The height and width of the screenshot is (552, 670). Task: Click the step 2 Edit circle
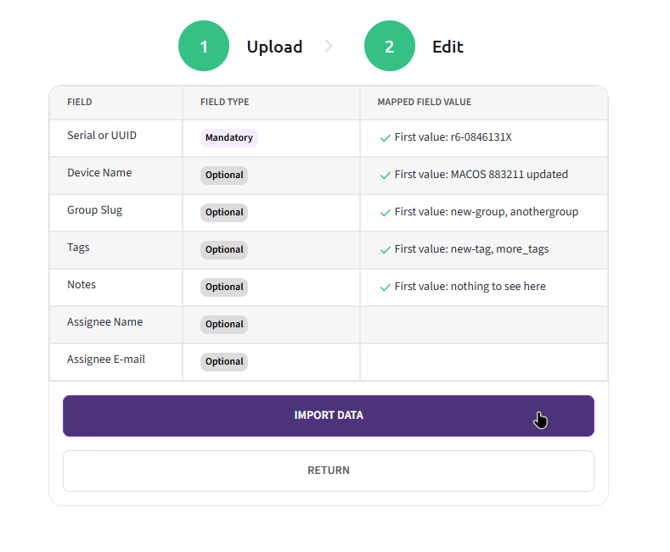pos(389,47)
